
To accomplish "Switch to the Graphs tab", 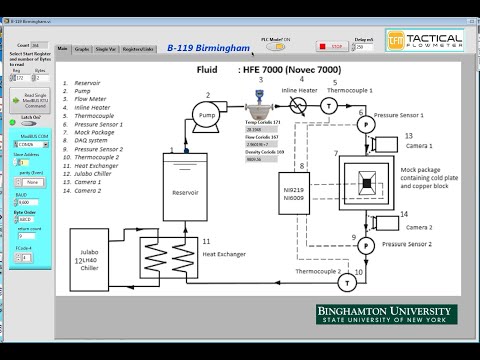I will point(82,49).
